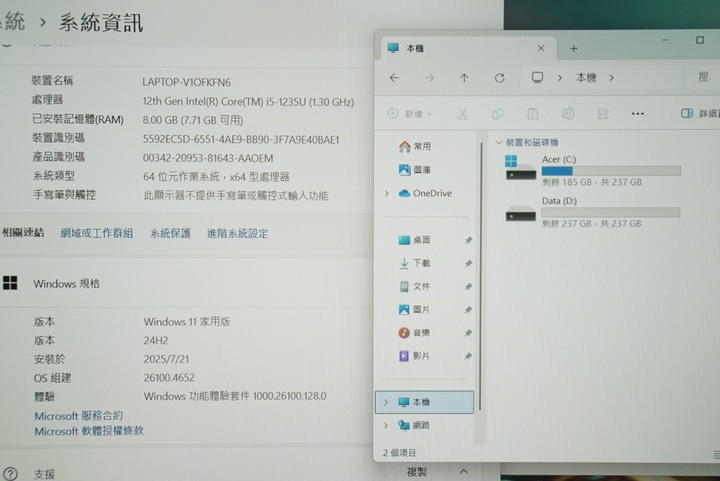Expand the OneDrive tree node
This screenshot has width=720, height=481.
click(387, 194)
